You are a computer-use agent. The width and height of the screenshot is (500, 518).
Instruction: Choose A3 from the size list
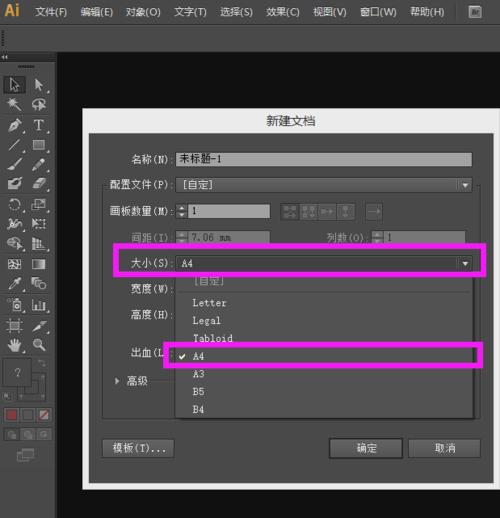point(199,374)
